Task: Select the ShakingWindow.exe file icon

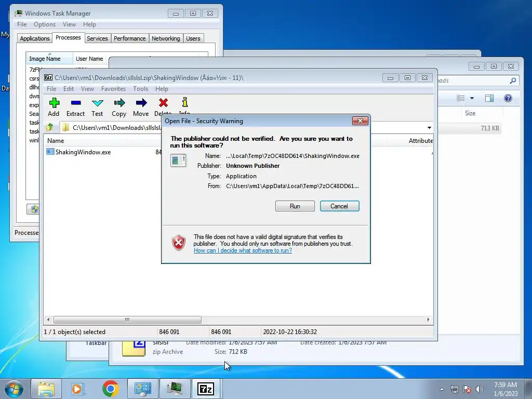Action: pos(50,152)
